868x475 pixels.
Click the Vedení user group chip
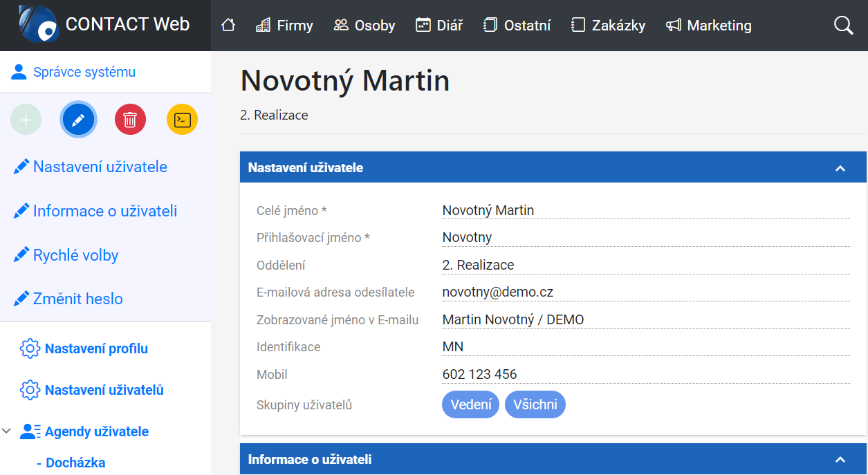click(471, 405)
